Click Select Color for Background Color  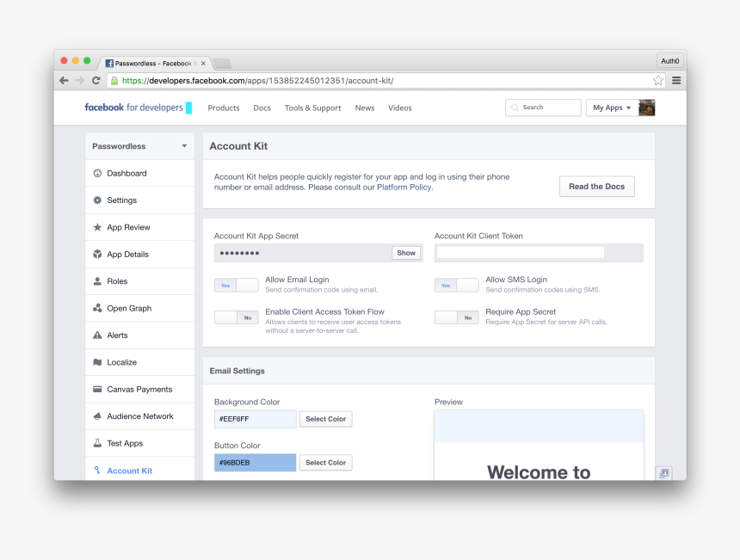point(325,419)
